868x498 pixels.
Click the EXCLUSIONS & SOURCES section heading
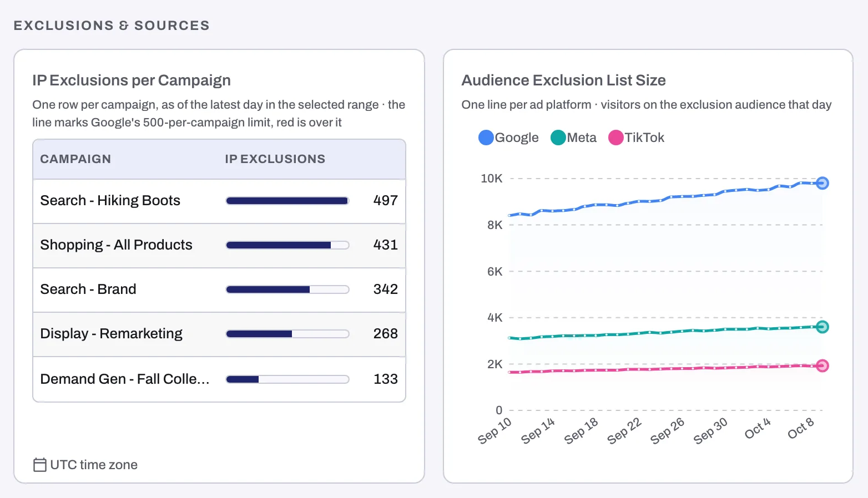[112, 26]
